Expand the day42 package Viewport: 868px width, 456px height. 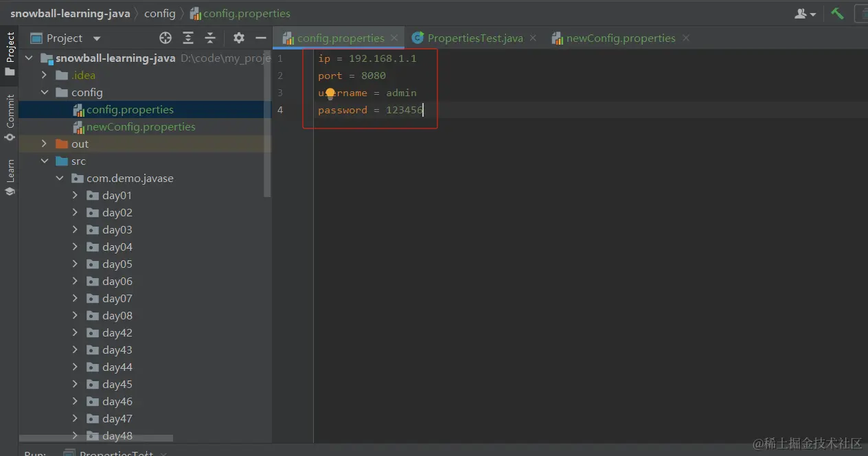click(75, 333)
